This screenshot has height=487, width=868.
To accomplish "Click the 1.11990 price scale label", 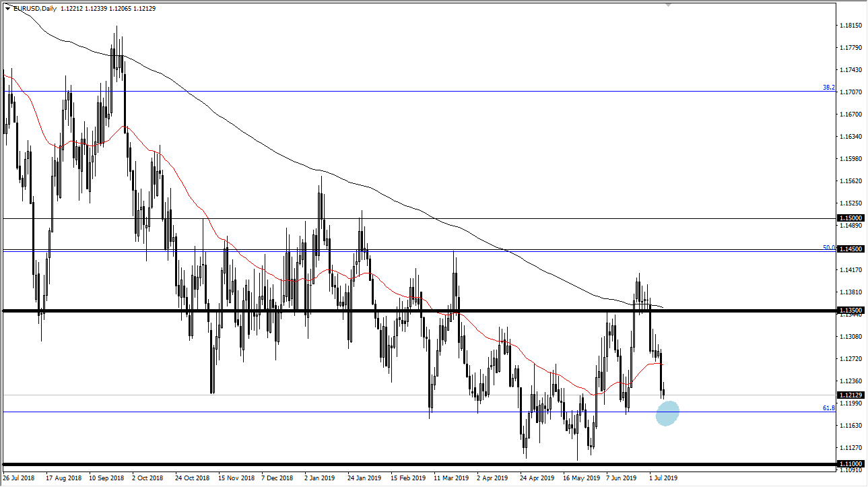I will [x=852, y=403].
